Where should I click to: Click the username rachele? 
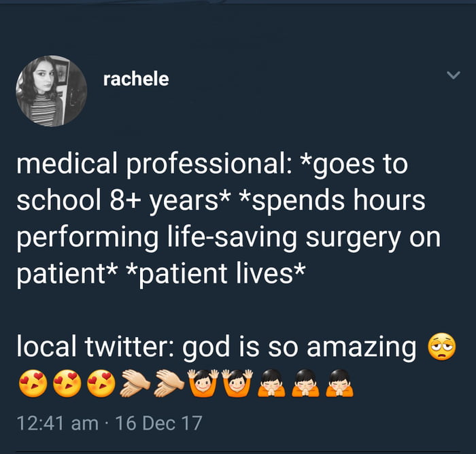point(135,80)
